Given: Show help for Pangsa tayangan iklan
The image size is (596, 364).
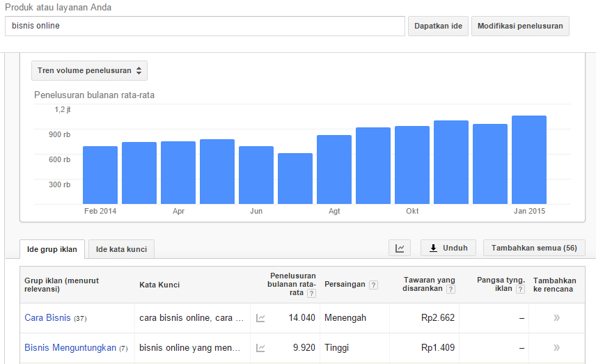Looking at the screenshot, I should coord(520,289).
